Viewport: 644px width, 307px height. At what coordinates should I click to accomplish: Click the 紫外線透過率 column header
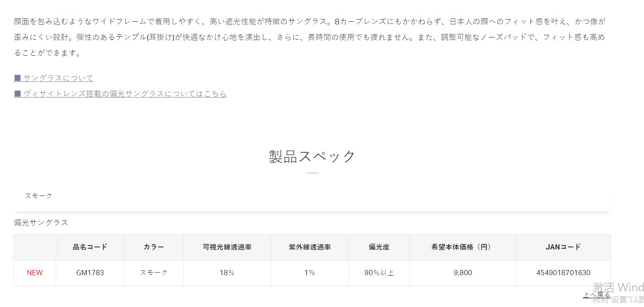310,247
